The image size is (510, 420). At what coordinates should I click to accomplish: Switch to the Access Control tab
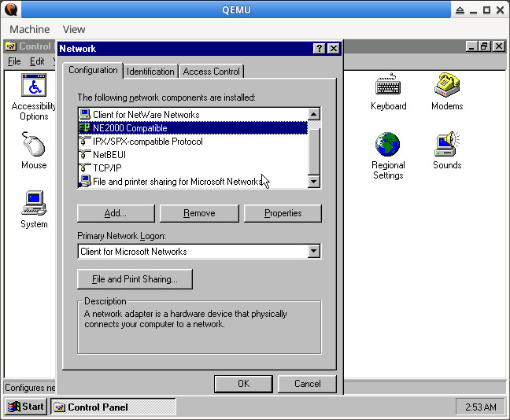(x=212, y=72)
